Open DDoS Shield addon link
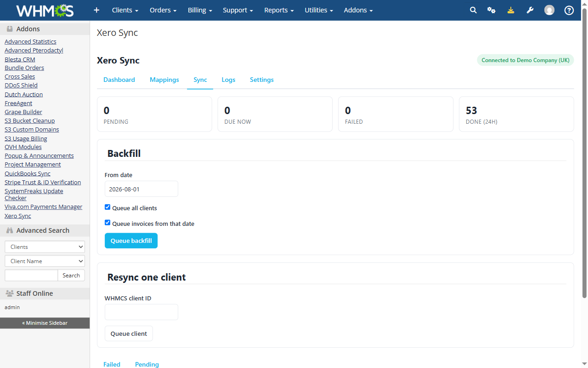 tap(21, 85)
